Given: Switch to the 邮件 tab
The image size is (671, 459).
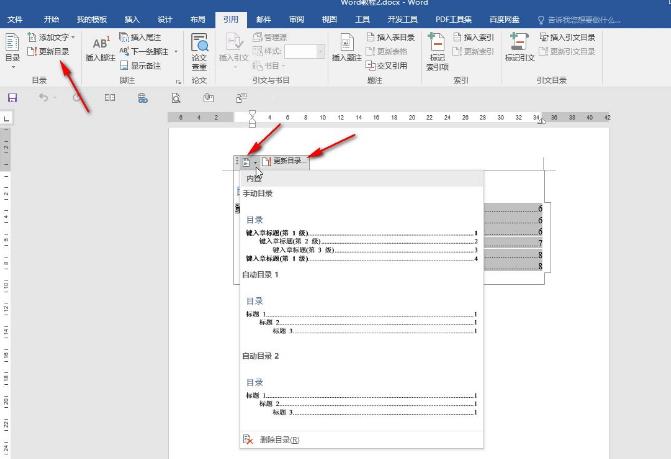Looking at the screenshot, I should point(264,20).
